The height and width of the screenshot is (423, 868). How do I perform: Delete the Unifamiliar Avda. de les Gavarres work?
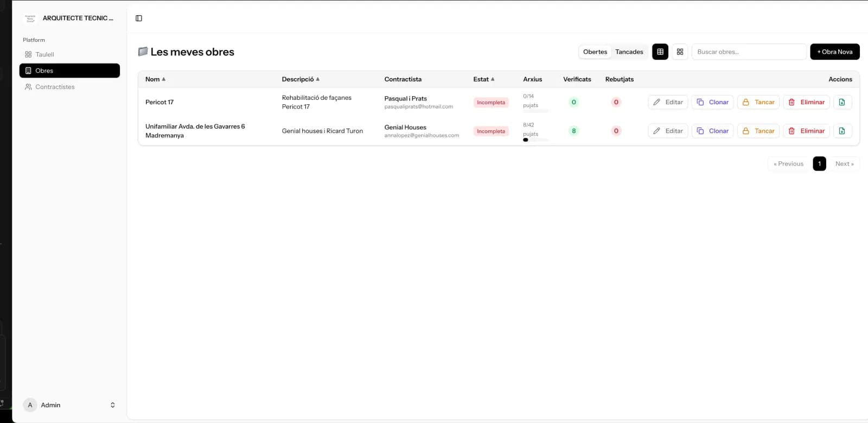point(806,131)
